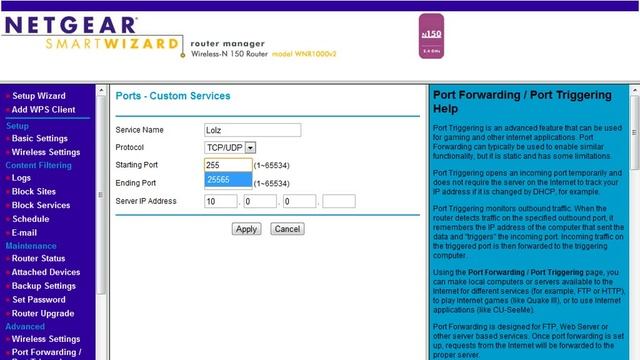Click the Advanced section label
640x360 pixels.
click(25, 327)
